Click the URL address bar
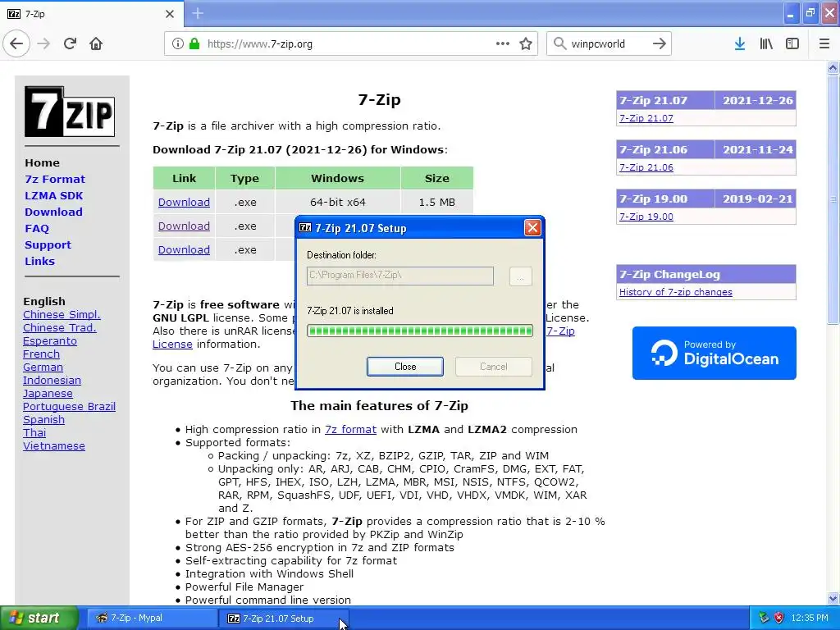Image resolution: width=840 pixels, height=630 pixels. 351,44
